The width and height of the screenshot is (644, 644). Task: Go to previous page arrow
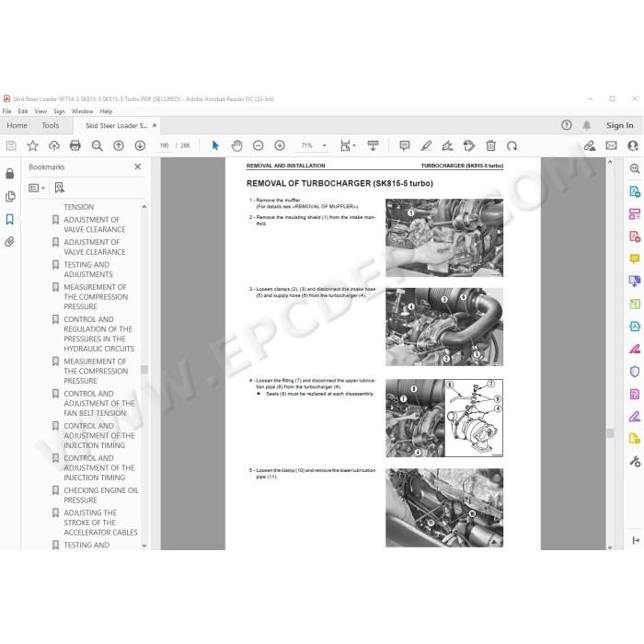point(119,145)
